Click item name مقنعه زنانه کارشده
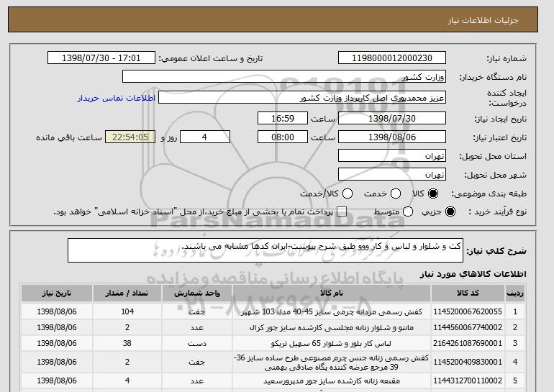The height and width of the screenshot is (392, 554). 332,381
